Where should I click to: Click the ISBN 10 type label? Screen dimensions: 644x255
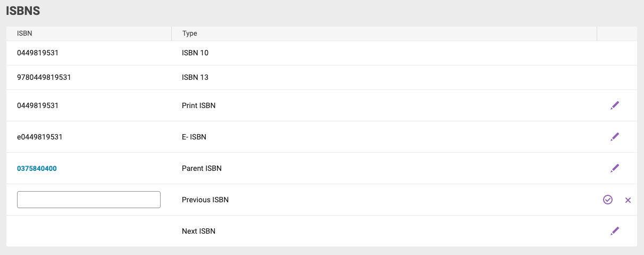pyautogui.click(x=195, y=53)
